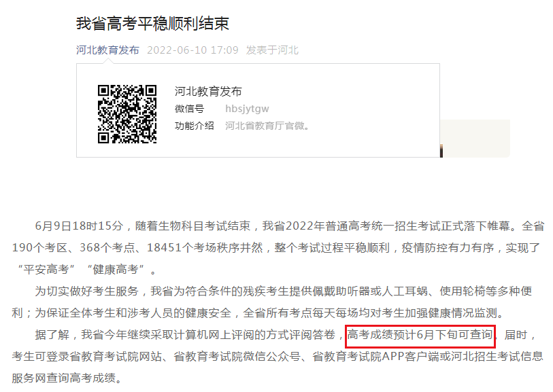Select the 河北教育发布 name inside the popup card
The image size is (553, 392).
pos(208,91)
